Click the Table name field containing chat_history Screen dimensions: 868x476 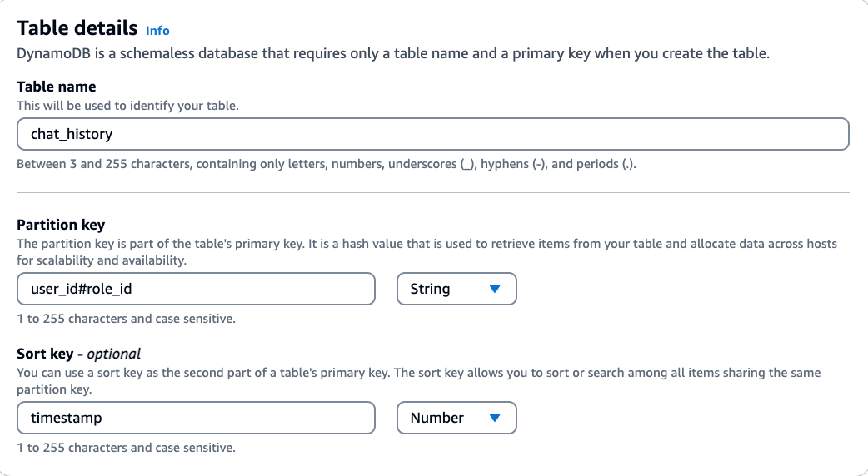click(x=432, y=134)
